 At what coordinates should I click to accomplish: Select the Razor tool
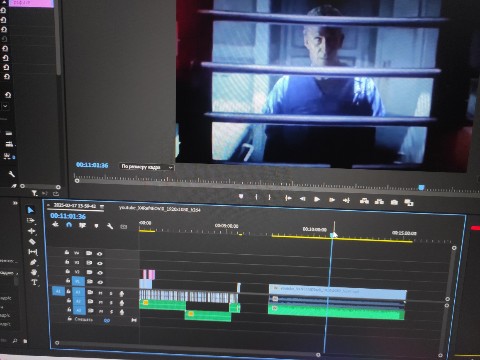32,241
